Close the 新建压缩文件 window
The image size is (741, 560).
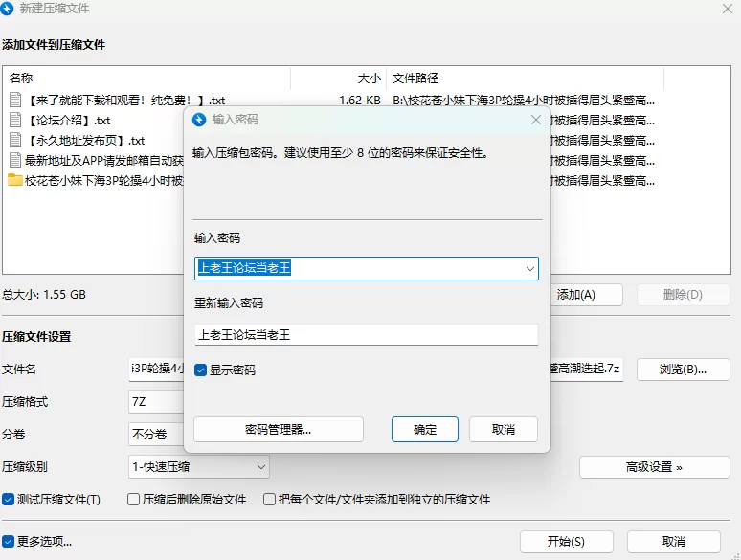(728, 9)
